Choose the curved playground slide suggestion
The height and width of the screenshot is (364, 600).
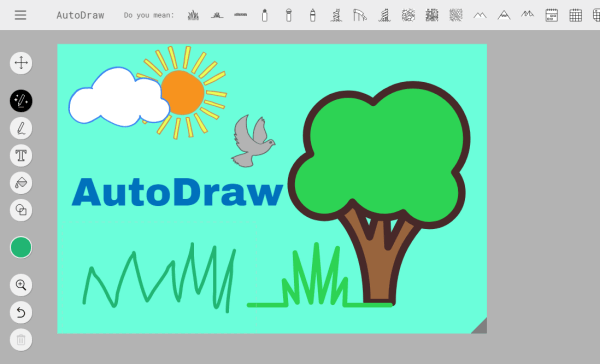(x=360, y=16)
